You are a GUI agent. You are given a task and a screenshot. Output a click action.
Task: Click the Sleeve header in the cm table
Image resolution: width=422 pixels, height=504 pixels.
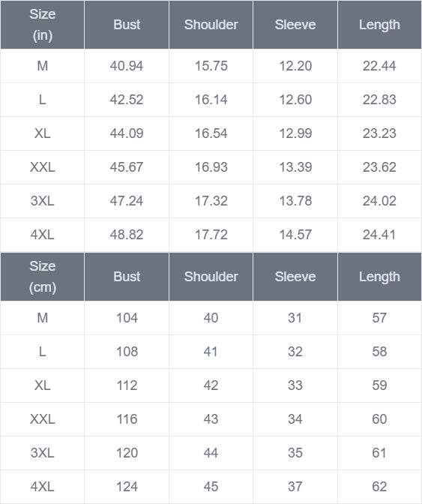click(295, 277)
